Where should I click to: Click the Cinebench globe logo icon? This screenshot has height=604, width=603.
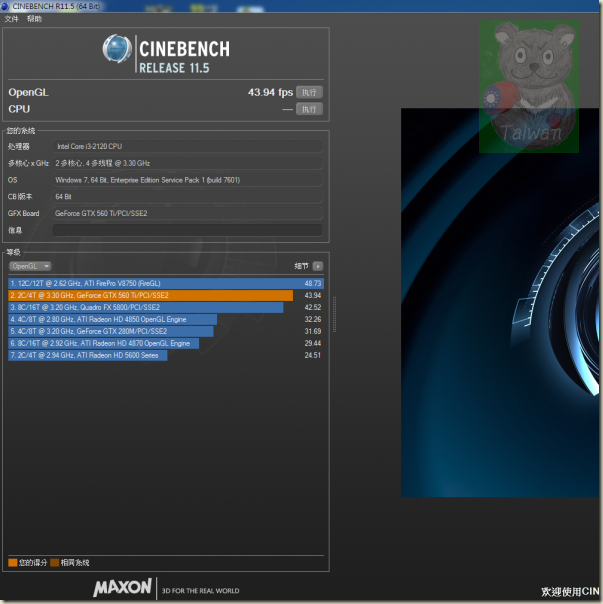(117, 49)
